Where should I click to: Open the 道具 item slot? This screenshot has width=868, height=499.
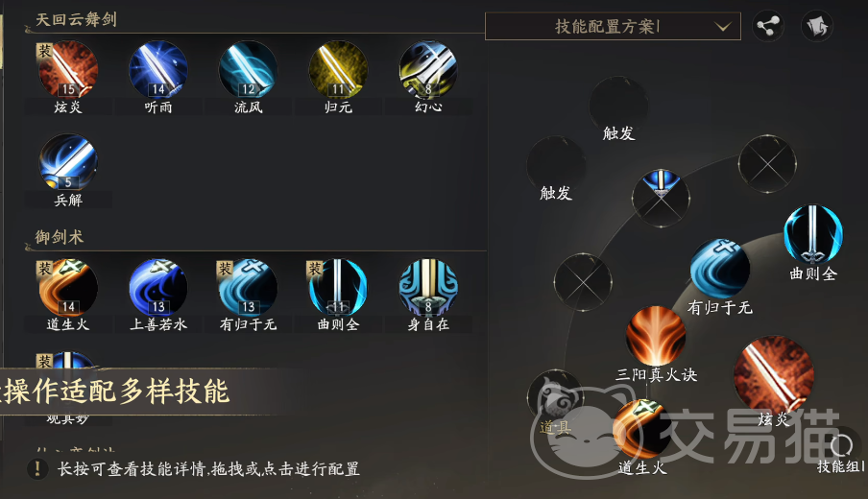555,398
